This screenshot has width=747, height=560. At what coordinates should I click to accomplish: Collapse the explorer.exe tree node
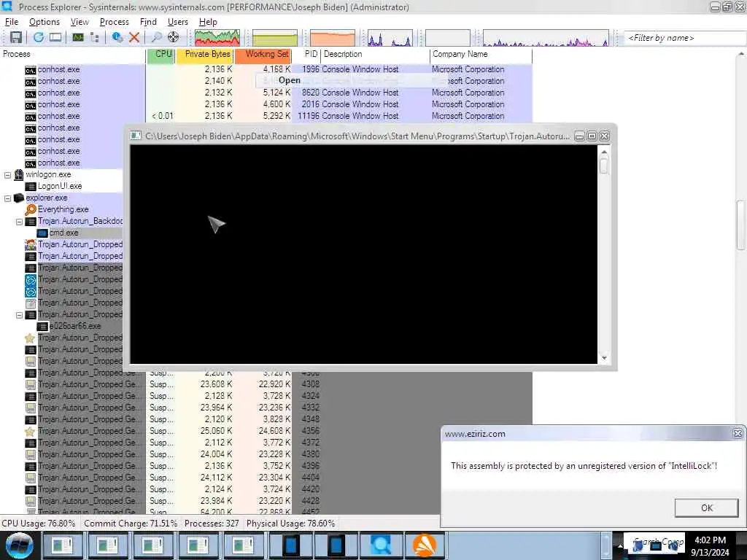point(7,198)
